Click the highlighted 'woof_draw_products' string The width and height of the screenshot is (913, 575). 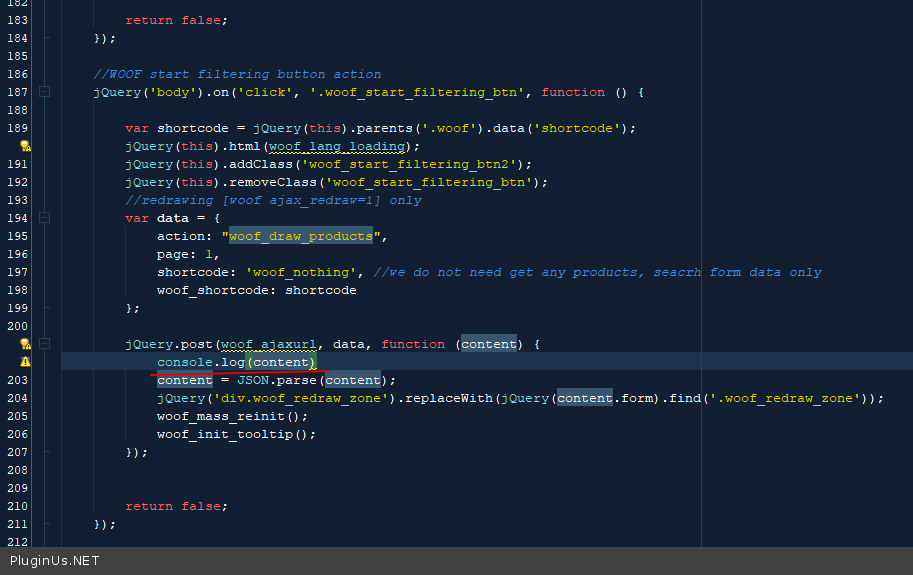300,236
